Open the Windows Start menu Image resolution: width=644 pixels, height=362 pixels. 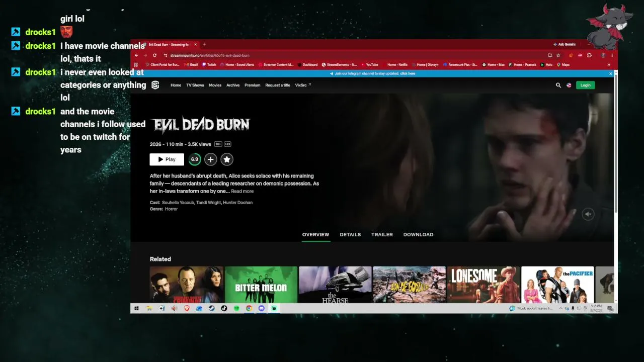(x=136, y=308)
